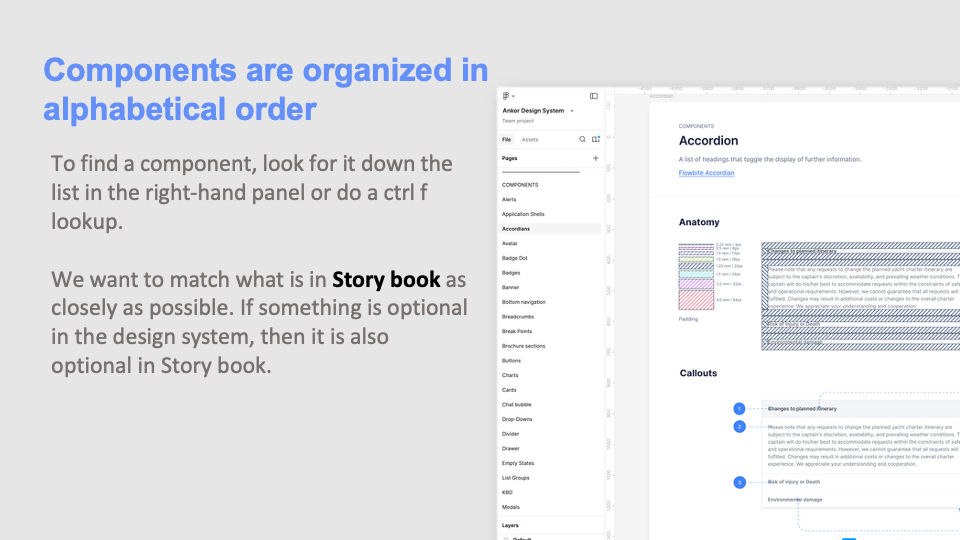The width and height of the screenshot is (960, 540).
Task: Select the File tab
Action: pyautogui.click(x=507, y=140)
